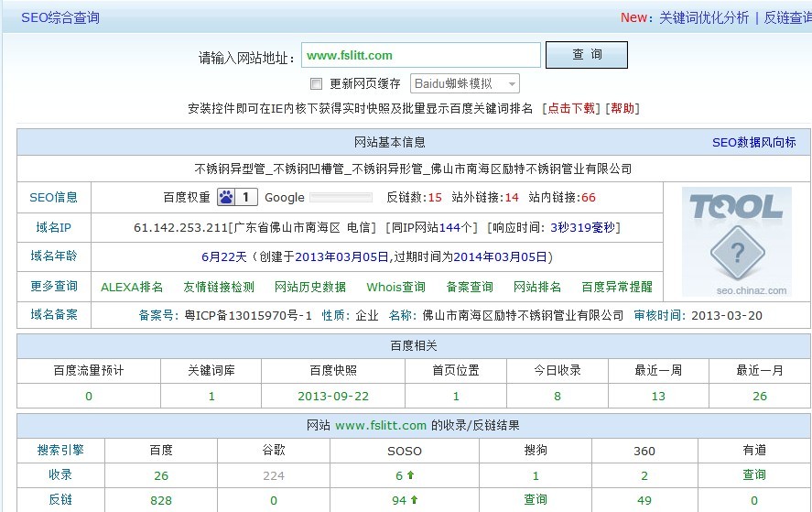Click the 同IP网站144个 link
This screenshot has height=512, width=812.
pos(431,227)
